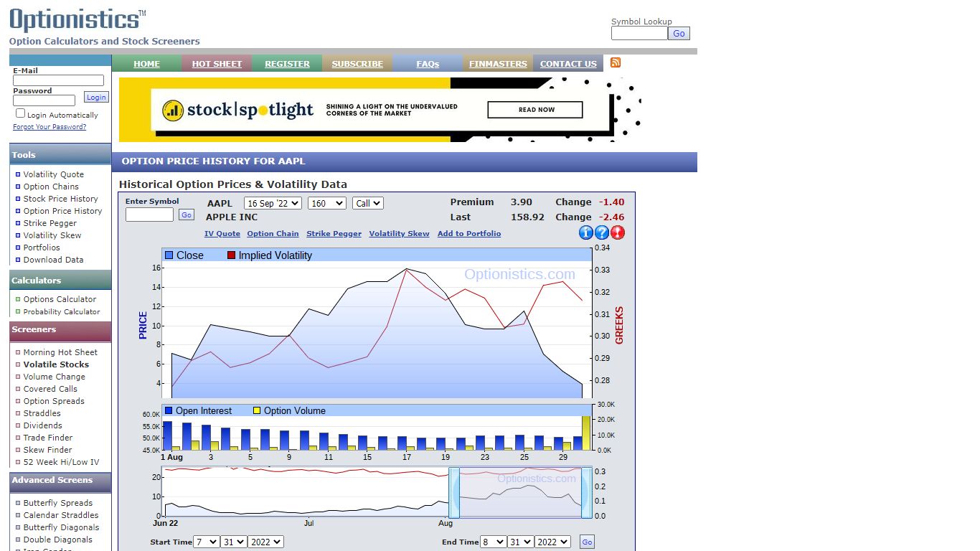This screenshot has height=551, width=980.
Task: Open the CONTACT US menu tab
Action: 568,64
